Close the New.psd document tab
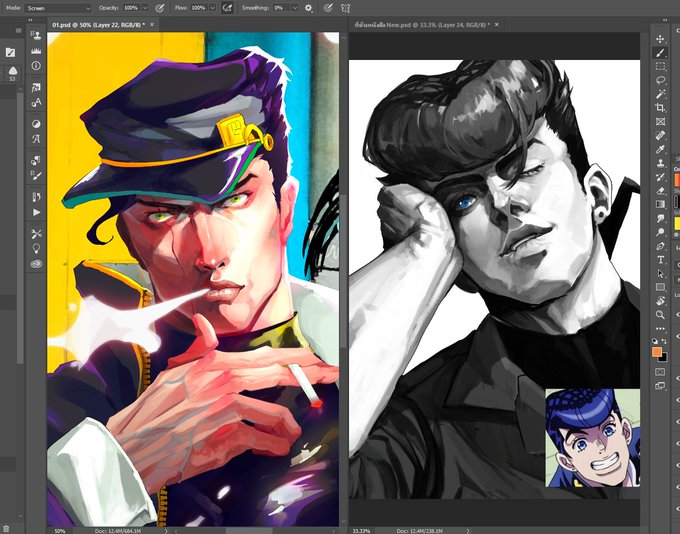 click(497, 25)
